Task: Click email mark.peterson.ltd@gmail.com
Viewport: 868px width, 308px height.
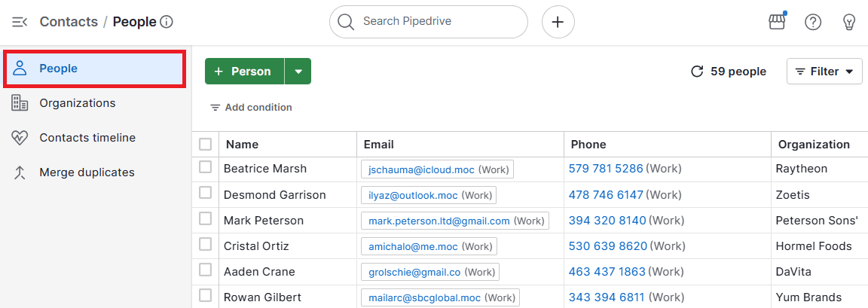Action: (439, 221)
